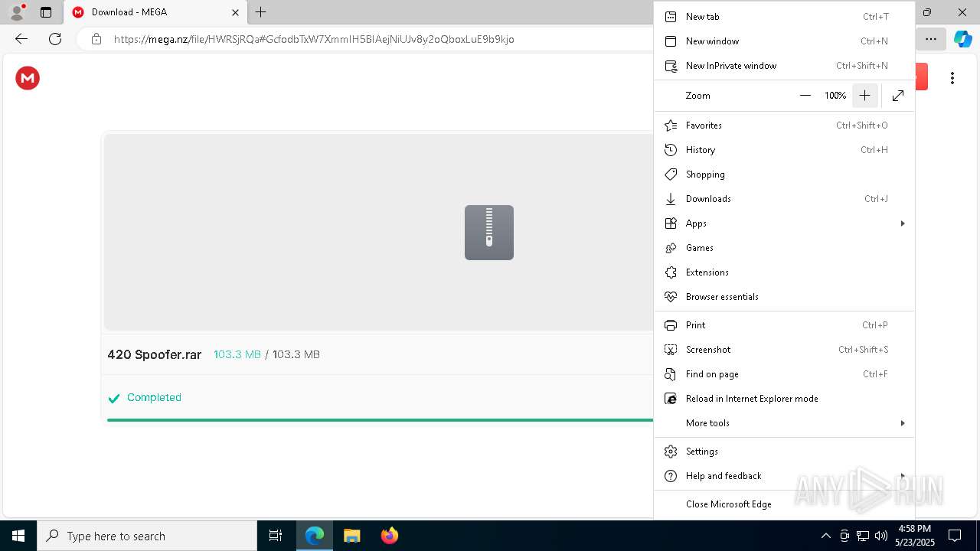Select the Download - MEGA tab
Viewport: 980px width, 551px height.
click(x=155, y=12)
